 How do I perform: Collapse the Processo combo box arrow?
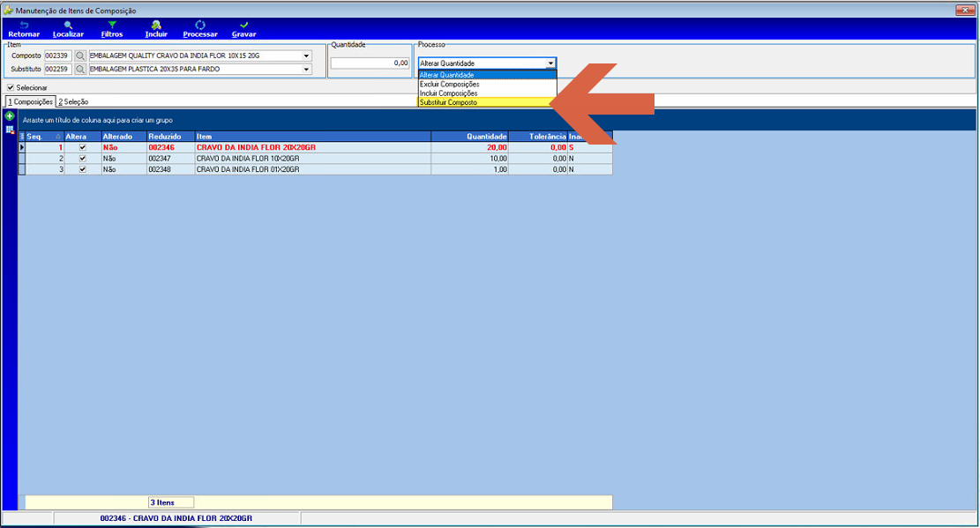tap(550, 63)
